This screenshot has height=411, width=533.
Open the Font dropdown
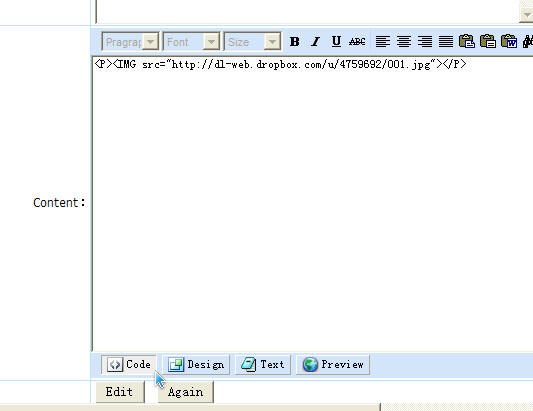click(191, 42)
